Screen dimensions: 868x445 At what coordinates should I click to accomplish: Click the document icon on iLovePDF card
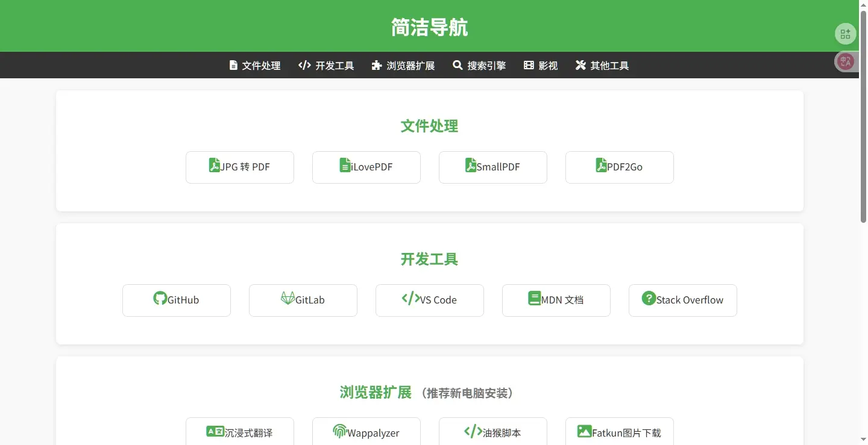[x=345, y=165]
